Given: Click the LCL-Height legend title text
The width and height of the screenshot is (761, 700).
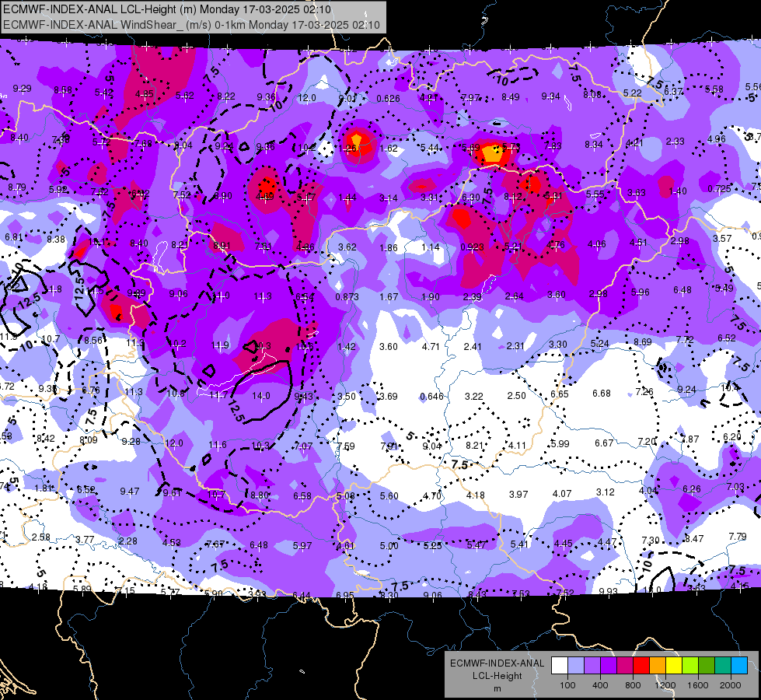Looking at the screenshot, I should (x=497, y=676).
